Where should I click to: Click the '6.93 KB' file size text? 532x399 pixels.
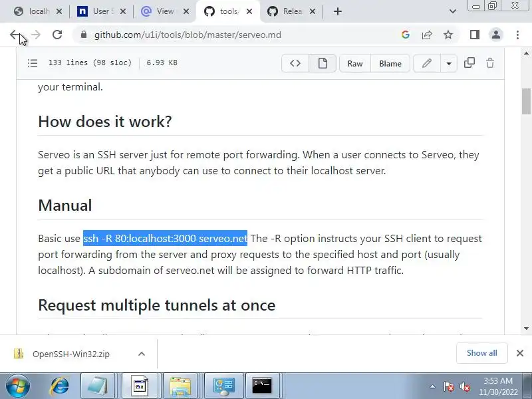(x=162, y=63)
